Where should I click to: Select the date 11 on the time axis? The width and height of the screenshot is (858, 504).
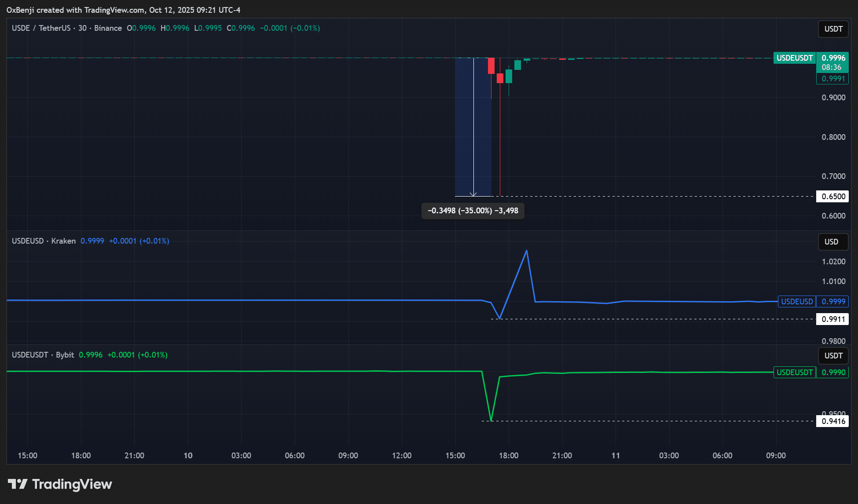point(616,456)
